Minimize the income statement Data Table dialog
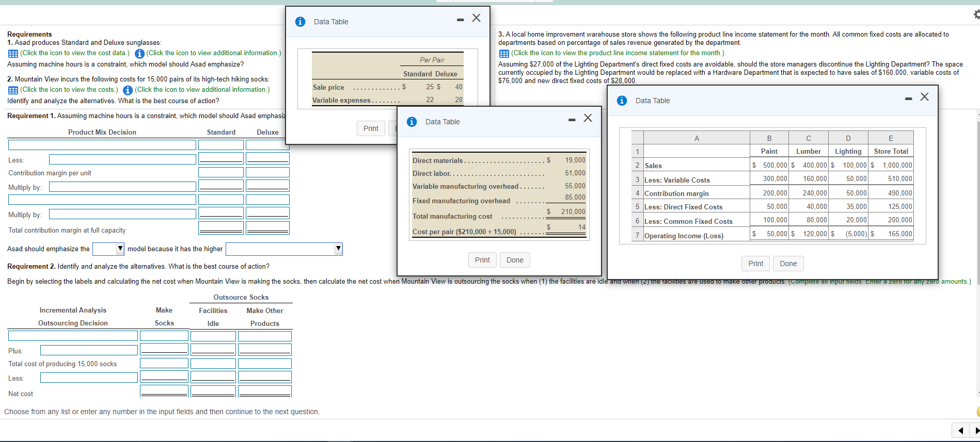Viewport: 980px width, 442px height. click(908, 99)
